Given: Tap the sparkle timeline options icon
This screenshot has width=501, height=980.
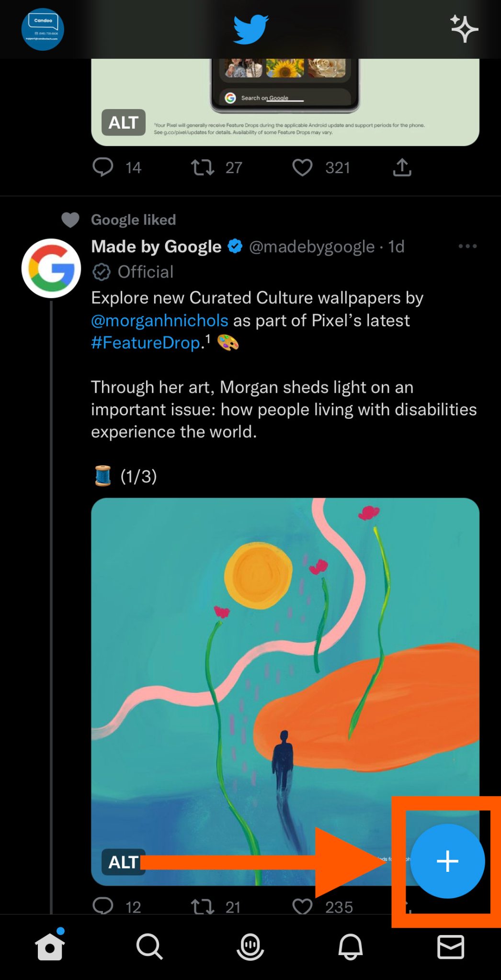Looking at the screenshot, I should click(x=464, y=29).
